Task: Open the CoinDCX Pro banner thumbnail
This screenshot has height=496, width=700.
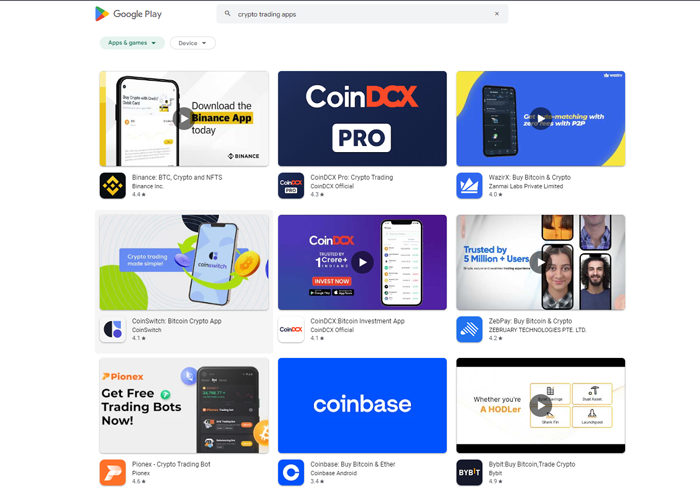Action: (x=362, y=118)
